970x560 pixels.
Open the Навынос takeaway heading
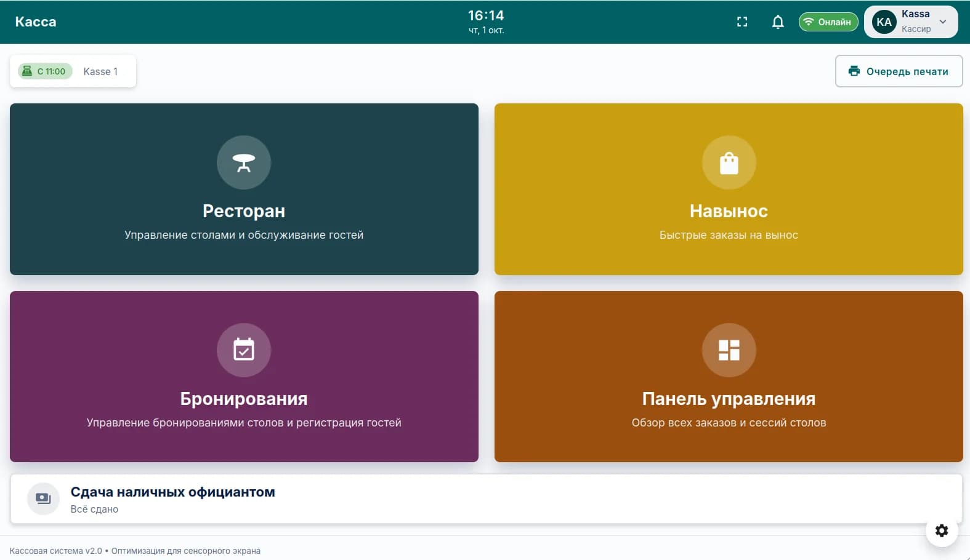pos(729,211)
